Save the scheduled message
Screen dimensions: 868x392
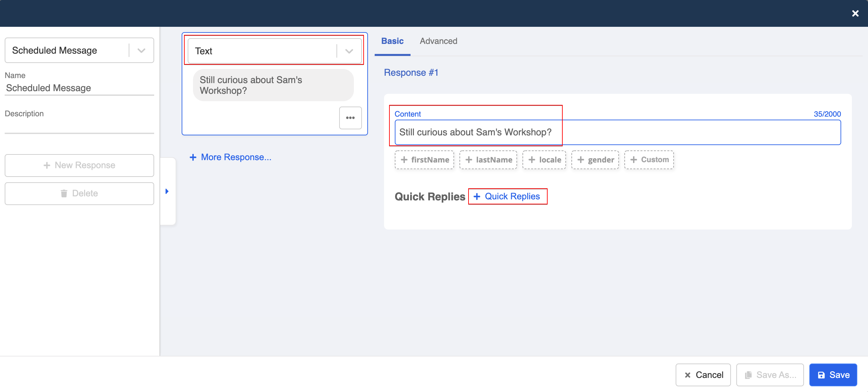coord(832,375)
